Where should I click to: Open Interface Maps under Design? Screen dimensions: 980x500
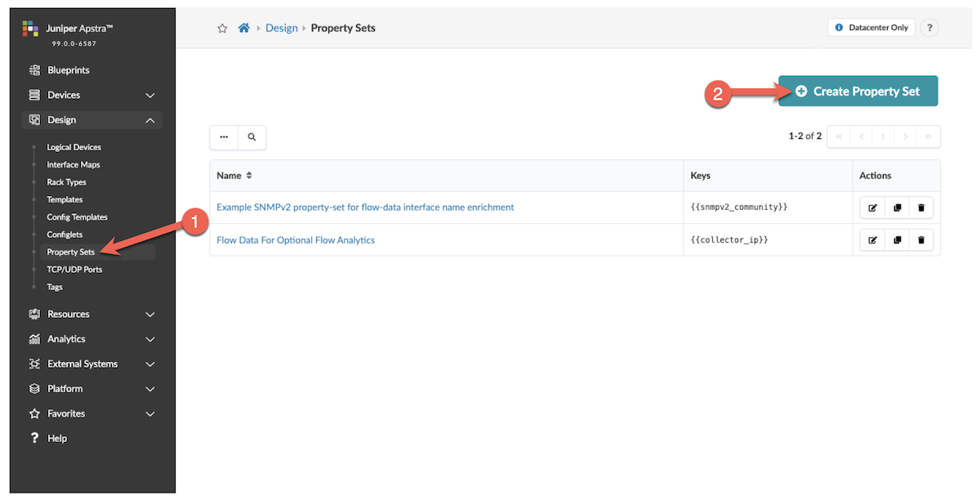(x=73, y=165)
